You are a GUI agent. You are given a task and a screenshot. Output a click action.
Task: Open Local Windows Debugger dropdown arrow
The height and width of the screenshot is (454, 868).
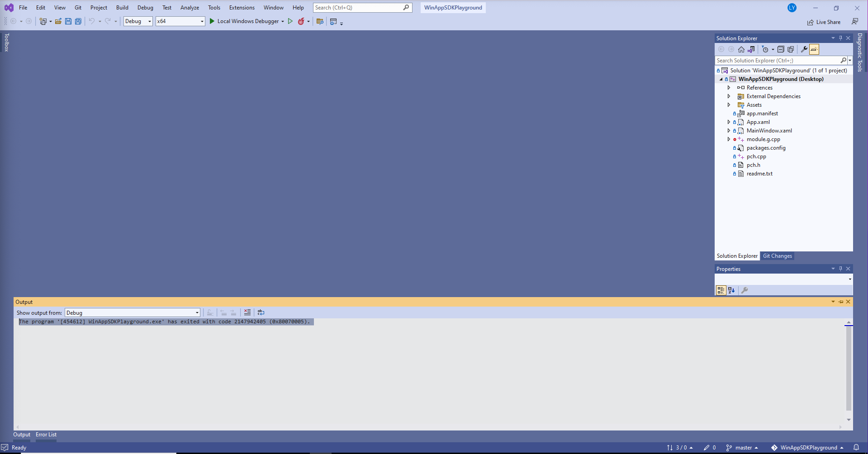(283, 21)
